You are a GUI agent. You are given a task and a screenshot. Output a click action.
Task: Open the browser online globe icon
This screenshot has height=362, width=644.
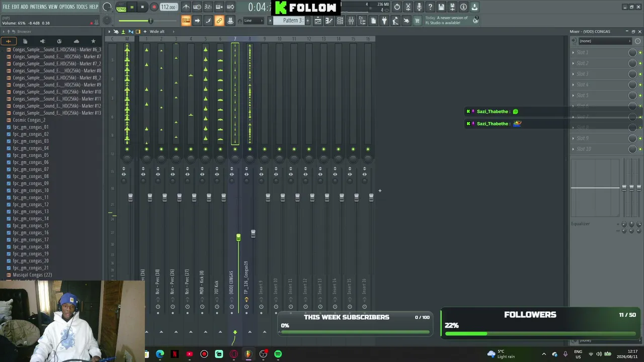point(59,41)
